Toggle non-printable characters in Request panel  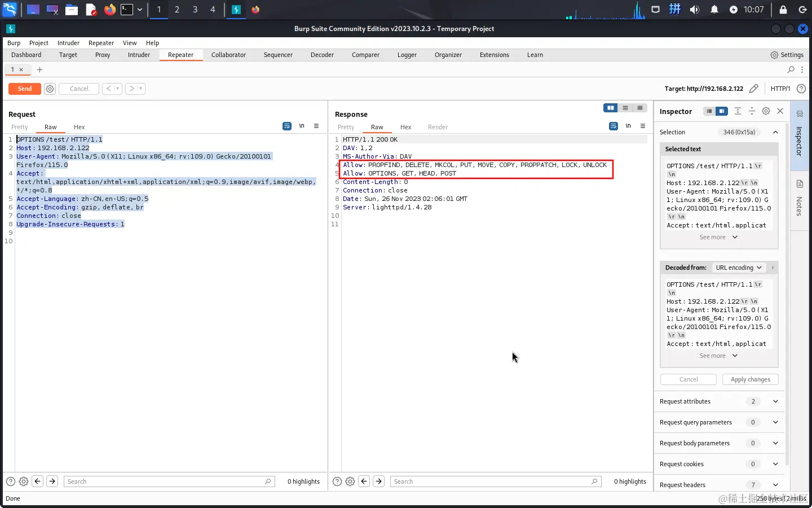point(302,126)
